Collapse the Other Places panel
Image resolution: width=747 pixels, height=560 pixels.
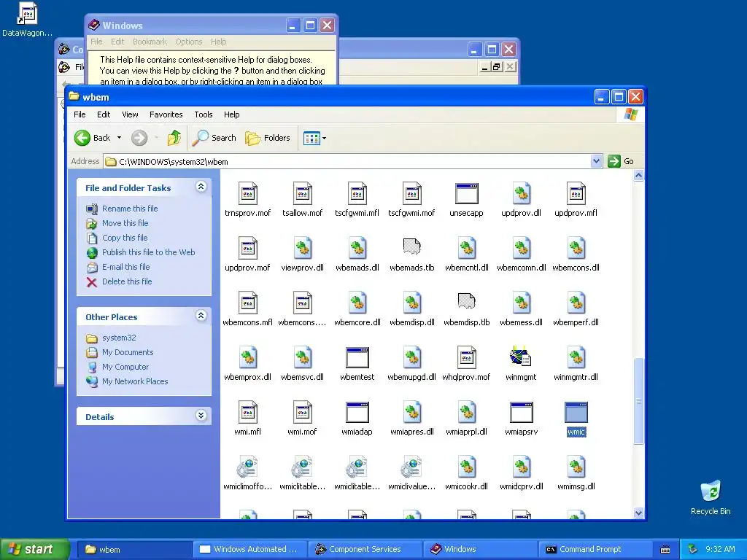coord(201,316)
